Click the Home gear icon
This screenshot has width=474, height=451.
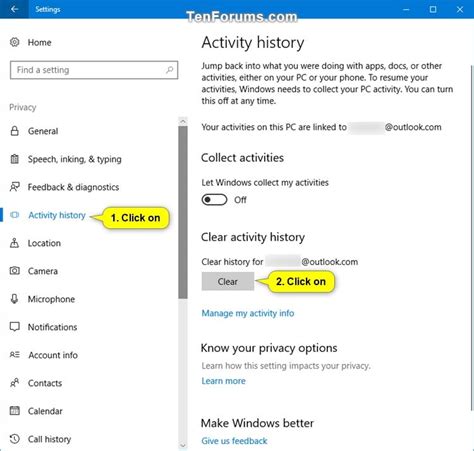point(14,42)
